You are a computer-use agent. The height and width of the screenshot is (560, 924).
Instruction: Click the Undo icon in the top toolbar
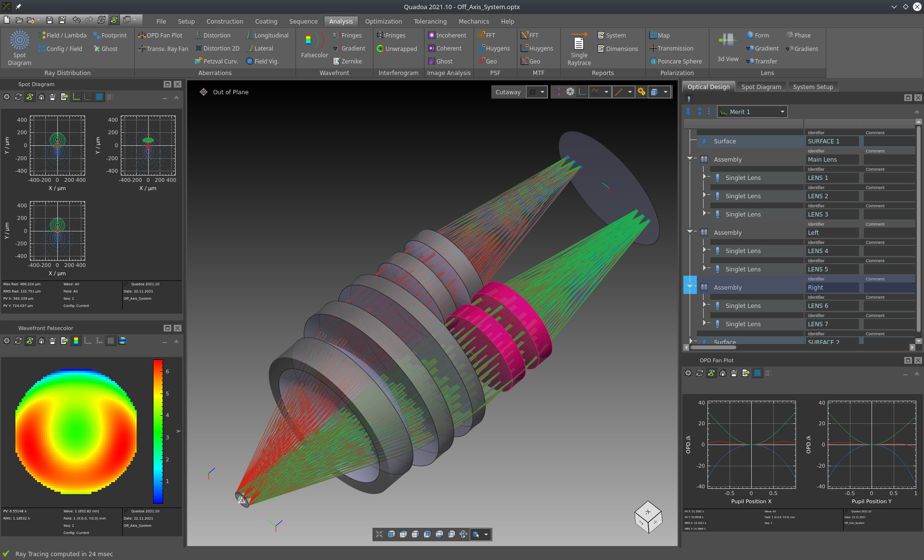pos(76,20)
